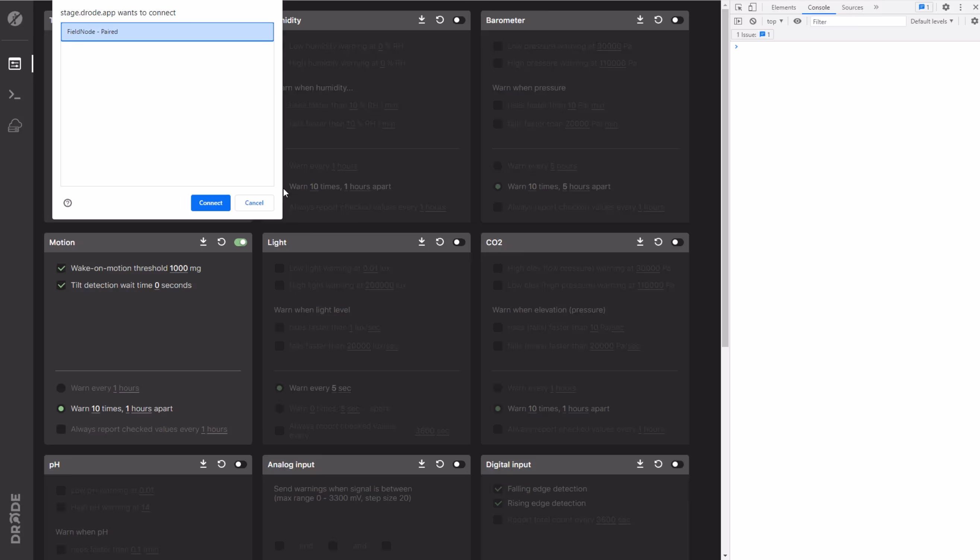Select 'FieldNode - Paired' device
Image resolution: width=980 pixels, height=560 pixels.
(167, 32)
